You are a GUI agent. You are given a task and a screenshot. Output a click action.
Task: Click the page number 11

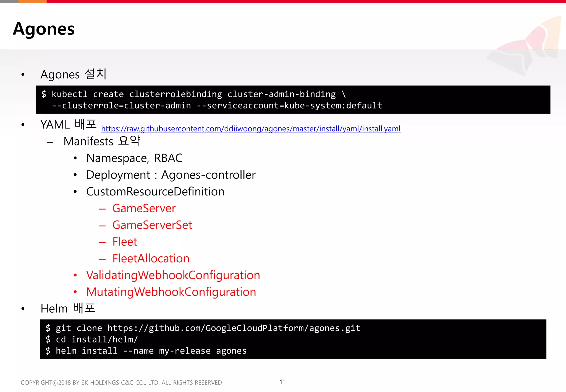click(x=283, y=382)
